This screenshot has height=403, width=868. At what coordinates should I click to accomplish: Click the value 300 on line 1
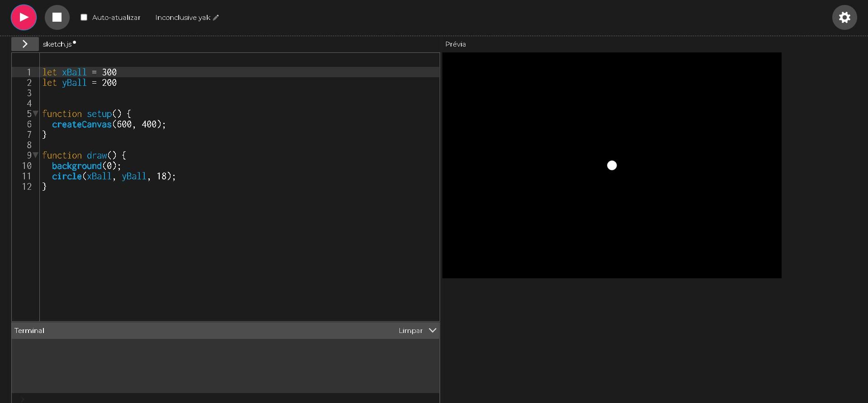click(x=109, y=72)
